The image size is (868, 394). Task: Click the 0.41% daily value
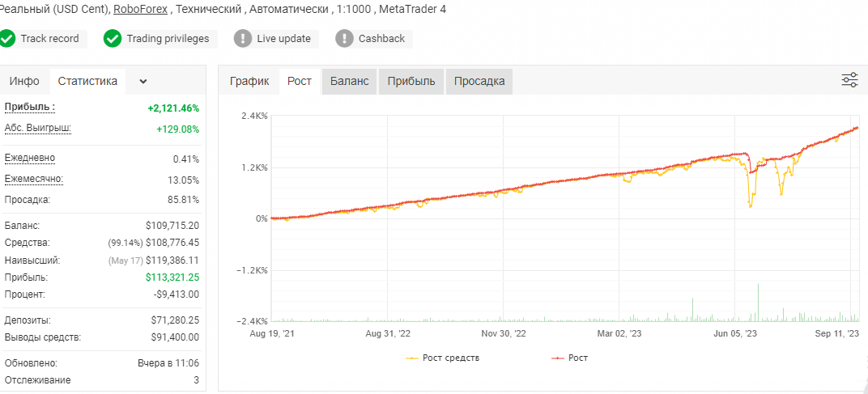pos(186,159)
